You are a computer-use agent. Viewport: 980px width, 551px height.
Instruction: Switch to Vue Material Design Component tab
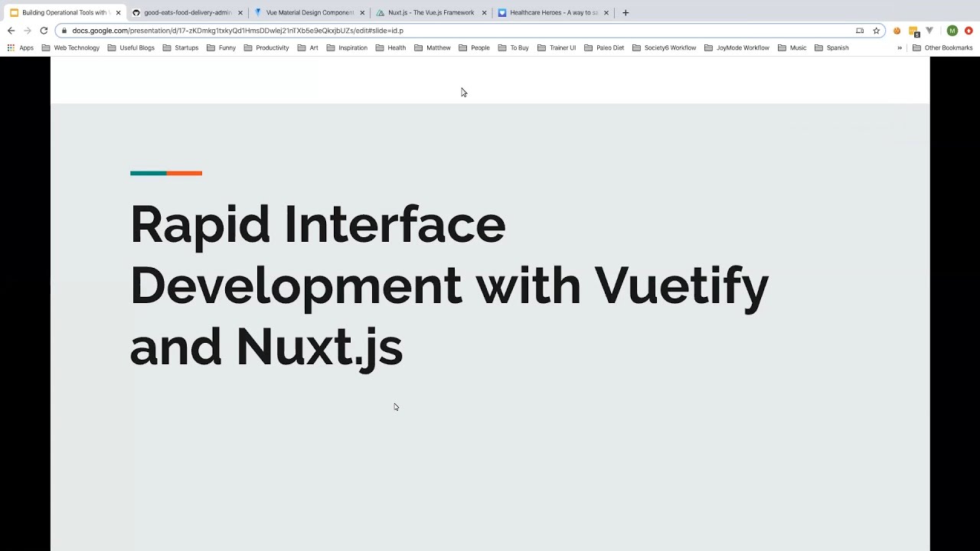pyautogui.click(x=309, y=13)
